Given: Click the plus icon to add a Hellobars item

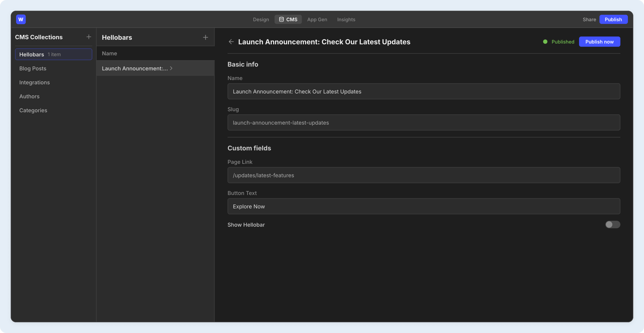Looking at the screenshot, I should pos(205,37).
